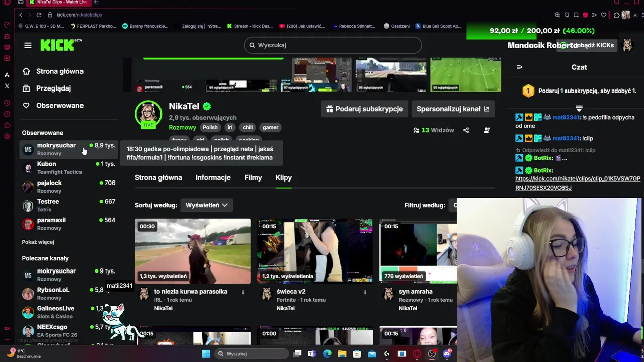Open options menu for parasolka clip

tap(243, 292)
